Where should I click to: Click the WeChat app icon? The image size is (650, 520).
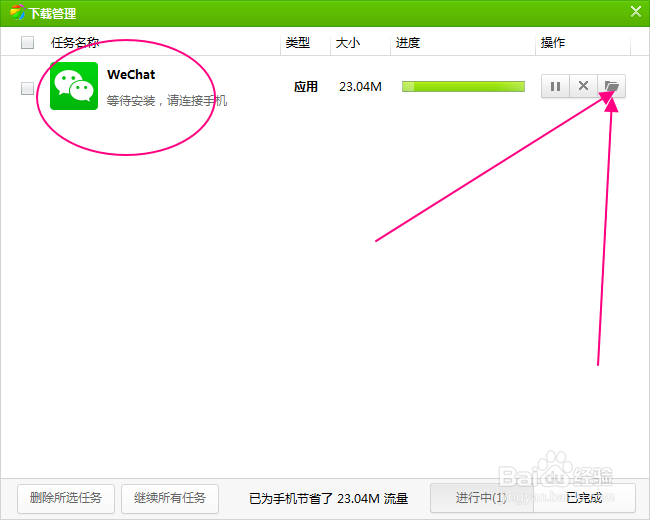point(74,86)
